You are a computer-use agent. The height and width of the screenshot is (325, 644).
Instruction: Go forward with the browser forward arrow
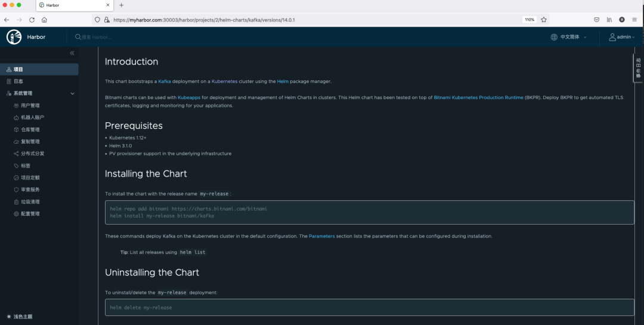[x=19, y=20]
